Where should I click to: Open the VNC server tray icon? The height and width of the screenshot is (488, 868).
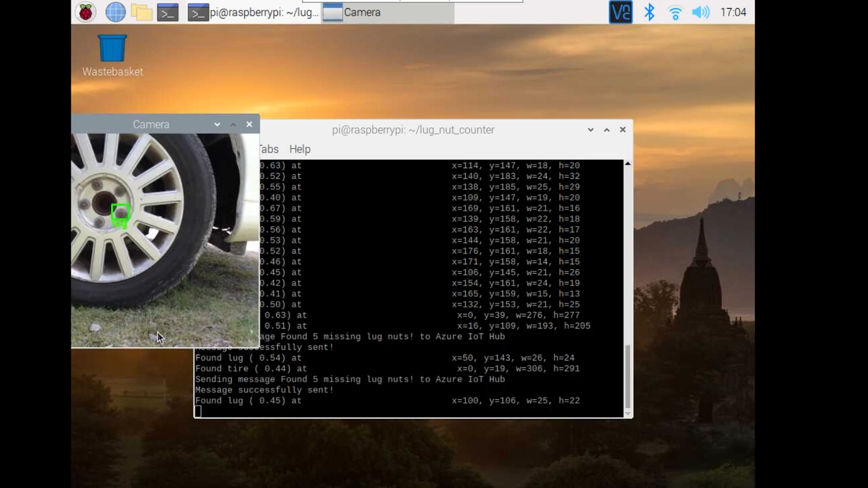(621, 12)
